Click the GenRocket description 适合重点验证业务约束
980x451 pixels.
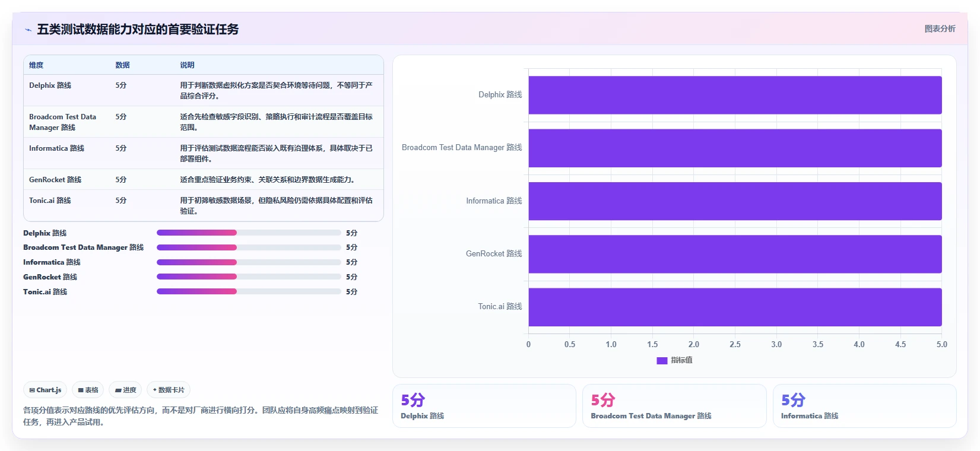coord(267,180)
